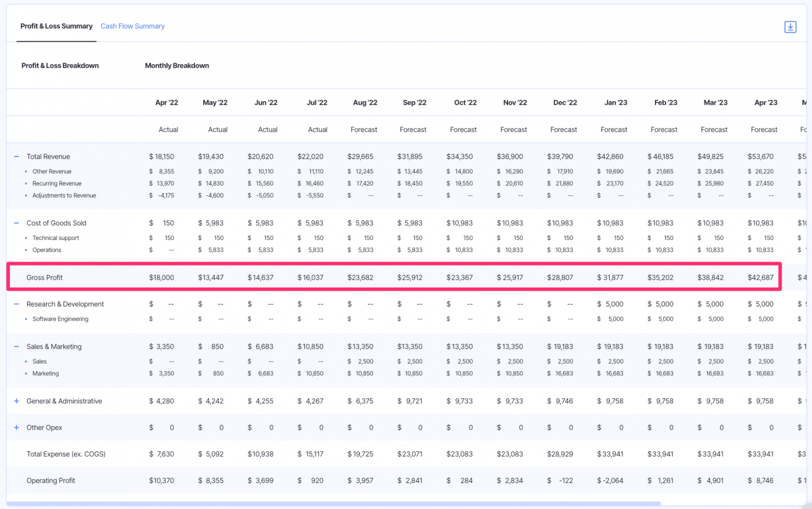Select the Marketing item under Sales & Marketing
This screenshot has width=812, height=509.
[x=45, y=373]
